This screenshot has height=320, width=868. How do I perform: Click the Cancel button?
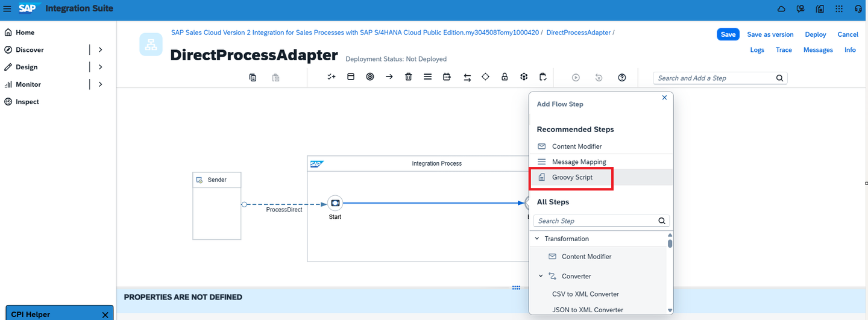[x=848, y=34]
